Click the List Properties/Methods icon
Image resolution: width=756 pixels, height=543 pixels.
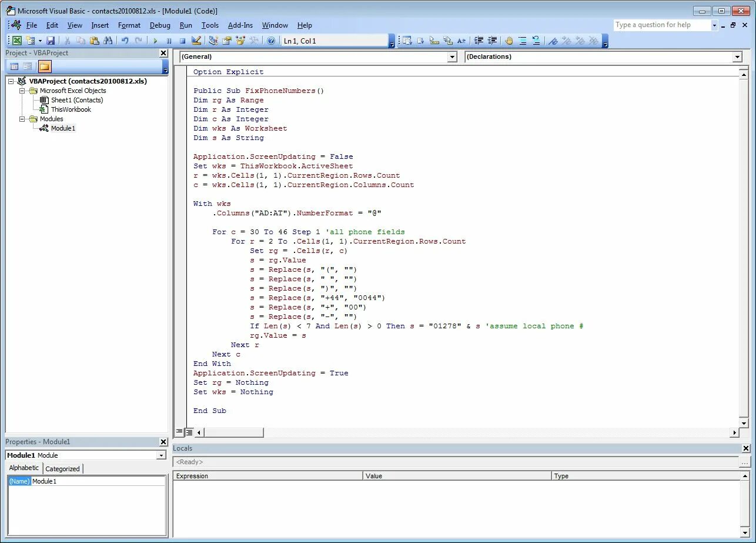(407, 41)
